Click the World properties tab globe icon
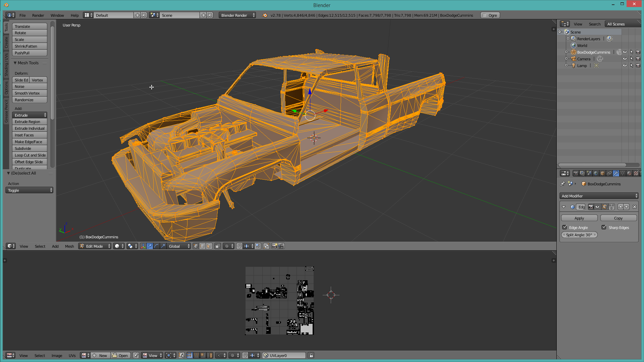The height and width of the screenshot is (362, 644). pyautogui.click(x=596, y=173)
